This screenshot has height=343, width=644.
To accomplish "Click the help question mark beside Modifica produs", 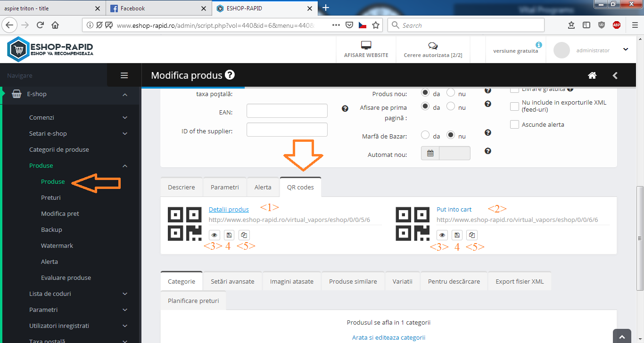I will (230, 75).
